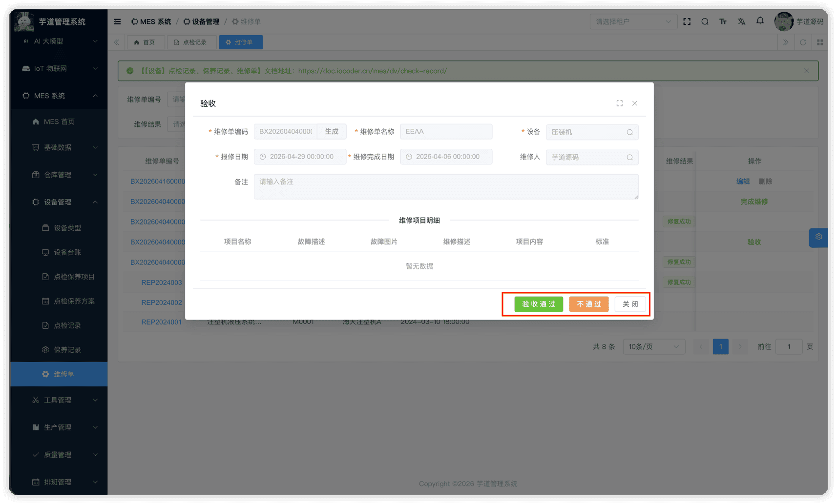Click the fullscreen icon in the top bar

(687, 21)
